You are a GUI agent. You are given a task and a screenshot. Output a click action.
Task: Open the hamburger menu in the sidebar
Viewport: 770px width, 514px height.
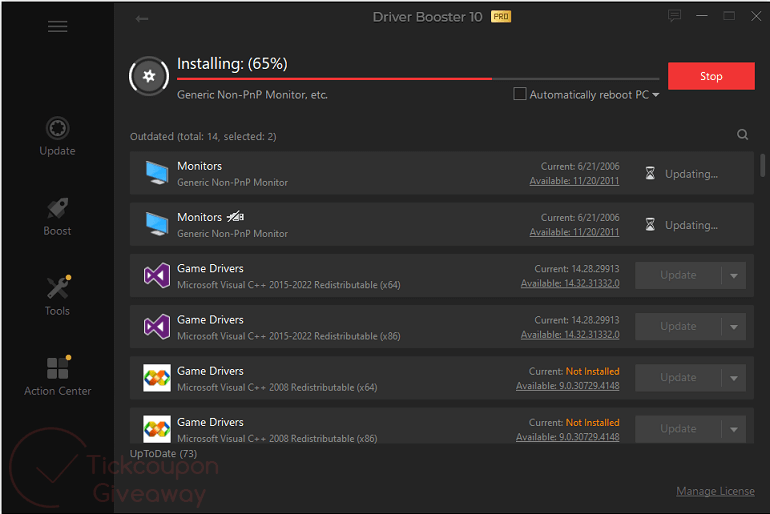click(57, 26)
